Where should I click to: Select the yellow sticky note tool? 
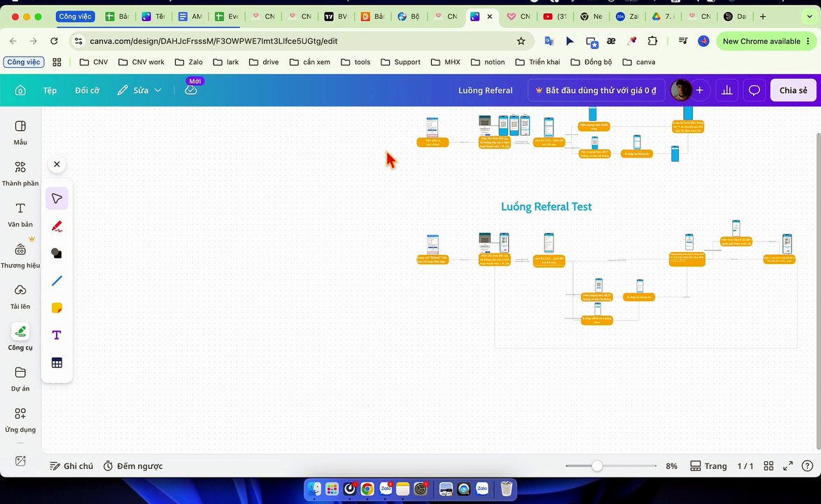pos(57,308)
